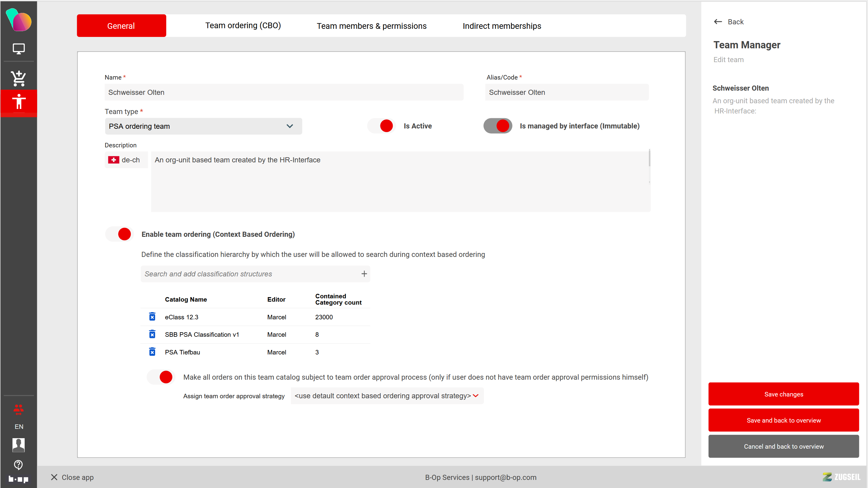
Task: Toggle team order approval process switch
Action: click(161, 377)
